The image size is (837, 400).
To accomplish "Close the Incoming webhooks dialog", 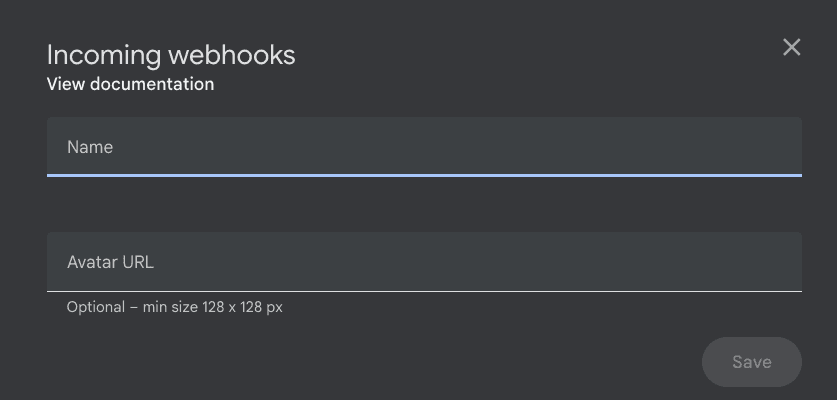I will coord(791,48).
